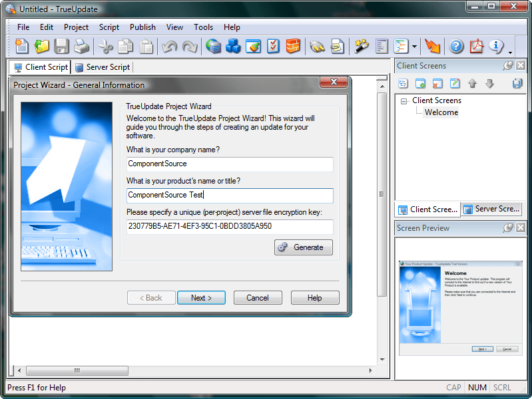532x399 pixels.
Task: Toggle pin on Client Screens panel
Action: (x=508, y=65)
